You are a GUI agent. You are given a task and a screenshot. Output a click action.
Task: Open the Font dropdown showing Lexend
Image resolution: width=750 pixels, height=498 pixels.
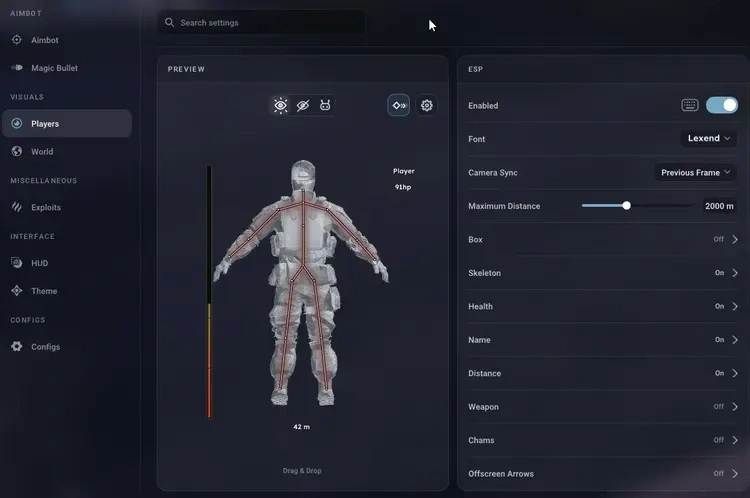pyautogui.click(x=708, y=138)
